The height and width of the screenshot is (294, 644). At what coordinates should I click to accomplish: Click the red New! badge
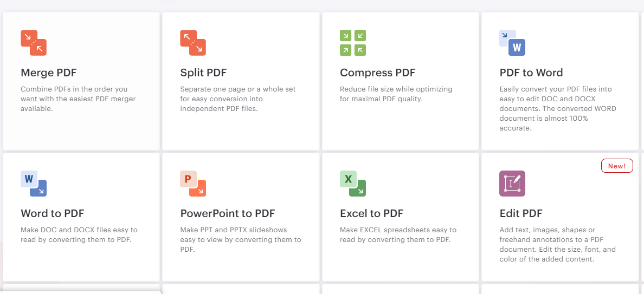[617, 166]
